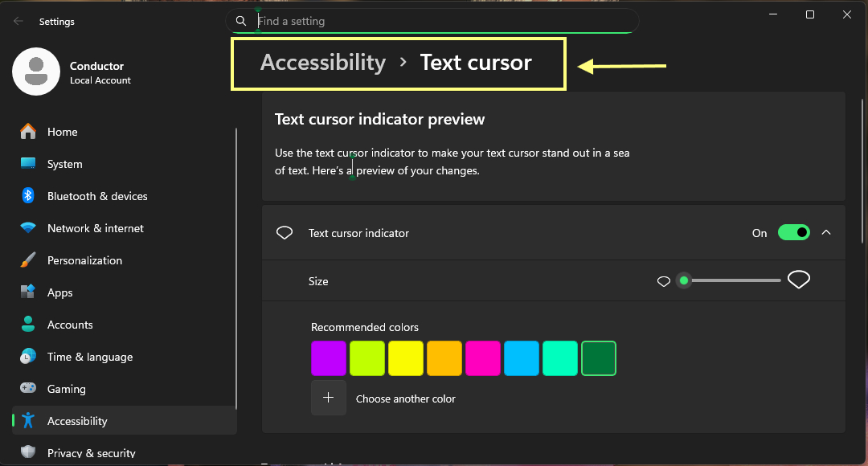Turn off the Text cursor indicator toggle
This screenshot has width=868, height=466.
(x=793, y=233)
